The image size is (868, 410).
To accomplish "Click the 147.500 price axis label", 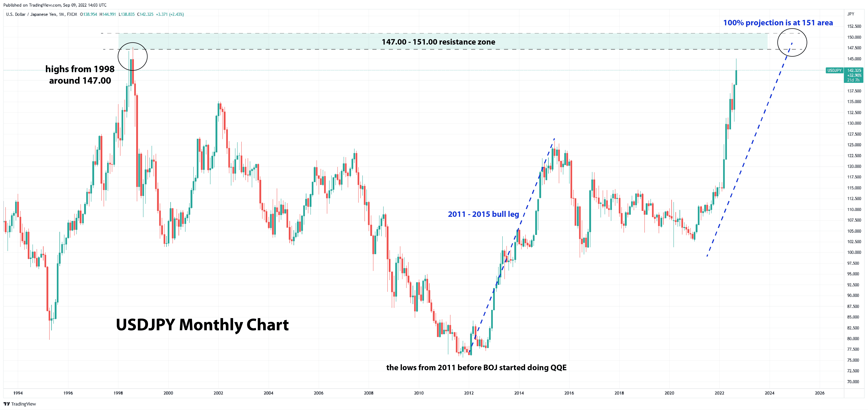I will pyautogui.click(x=854, y=48).
